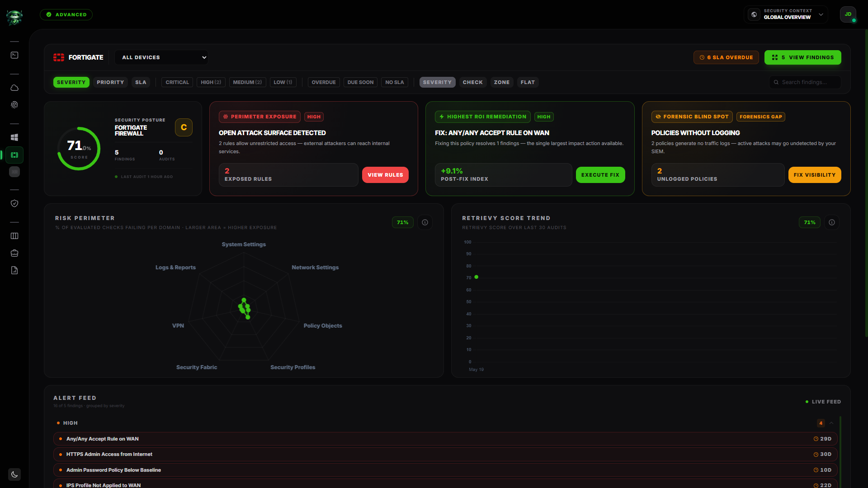
Task: Group findings by Zone
Action: [502, 82]
